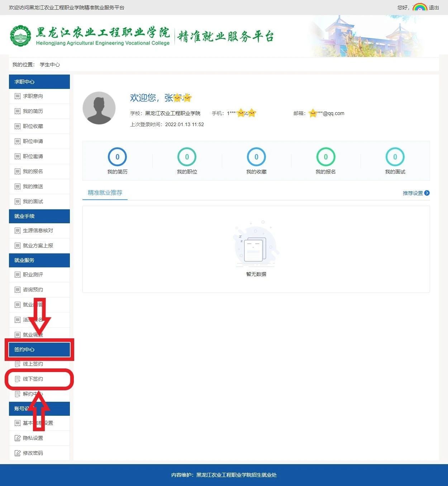Click the 隐私设置 edit icon
448x486 pixels.
click(x=17, y=438)
